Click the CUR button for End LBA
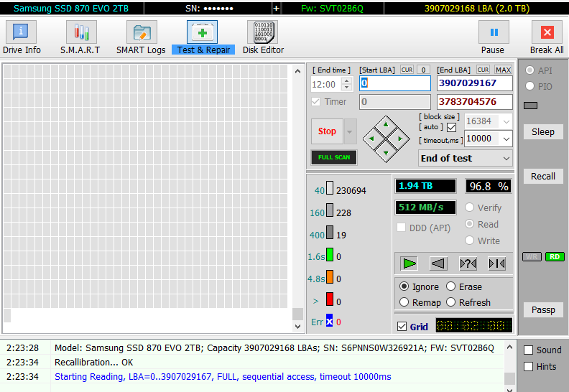The width and height of the screenshot is (569, 392). (483, 70)
